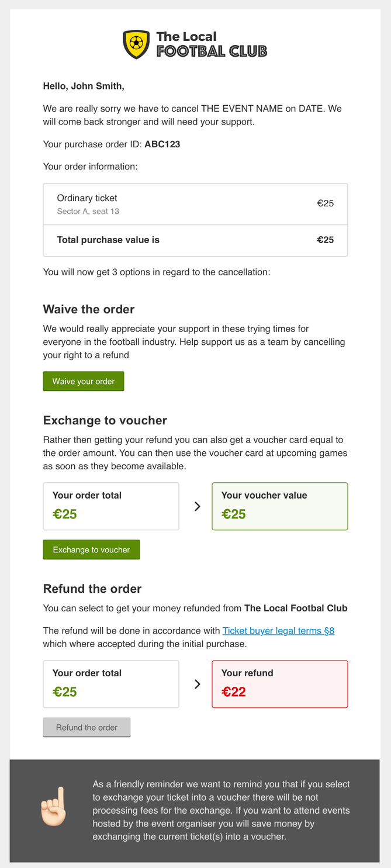Viewport: 391px width, 868px height.
Task: Click the Refund the order heading
Action: (x=92, y=589)
